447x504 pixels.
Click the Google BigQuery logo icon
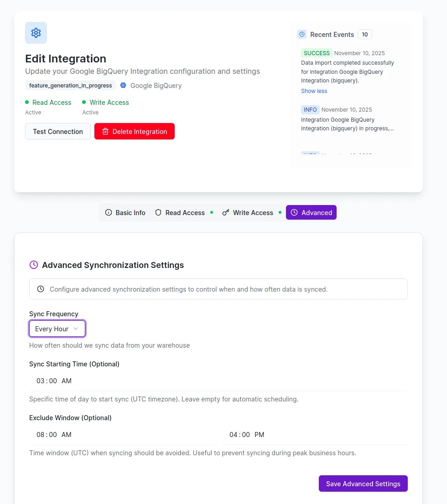point(122,85)
